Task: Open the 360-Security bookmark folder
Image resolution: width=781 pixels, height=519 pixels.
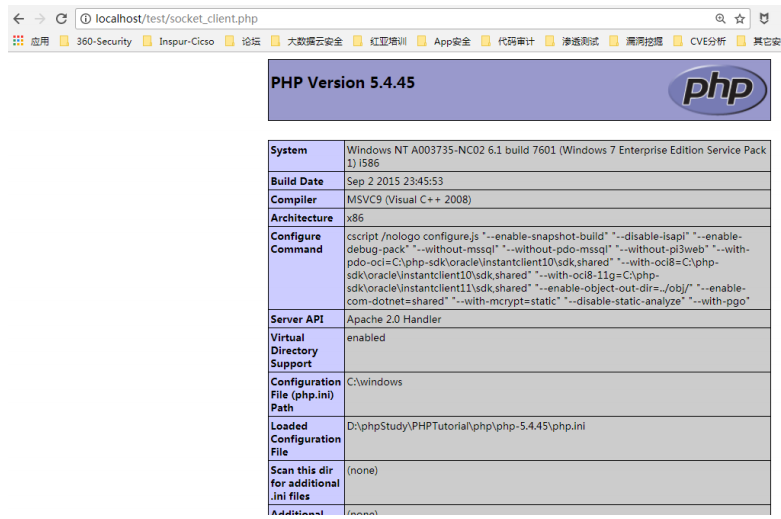Action: [96, 41]
